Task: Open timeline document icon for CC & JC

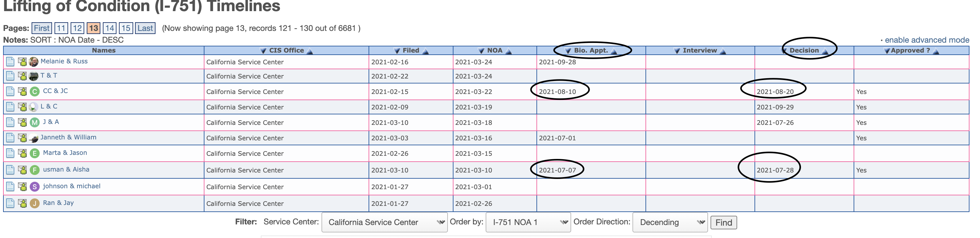Action: click(x=10, y=91)
